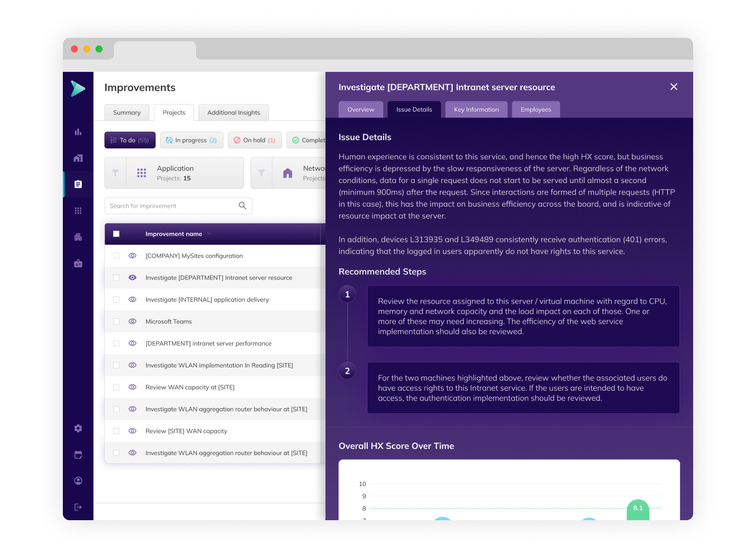The height and width of the screenshot is (558, 756).
Task: Switch to the Additional Insights tab
Action: tap(233, 113)
